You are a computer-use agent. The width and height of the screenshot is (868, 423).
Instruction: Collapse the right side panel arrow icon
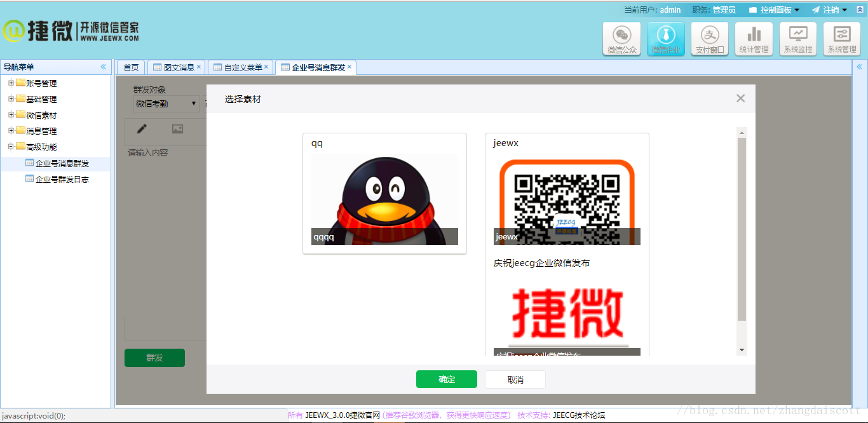[859, 67]
